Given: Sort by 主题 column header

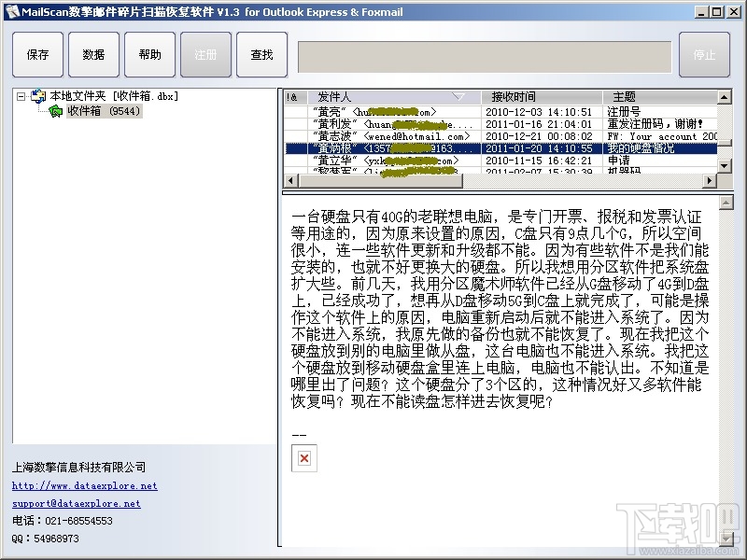Looking at the screenshot, I should point(660,97).
